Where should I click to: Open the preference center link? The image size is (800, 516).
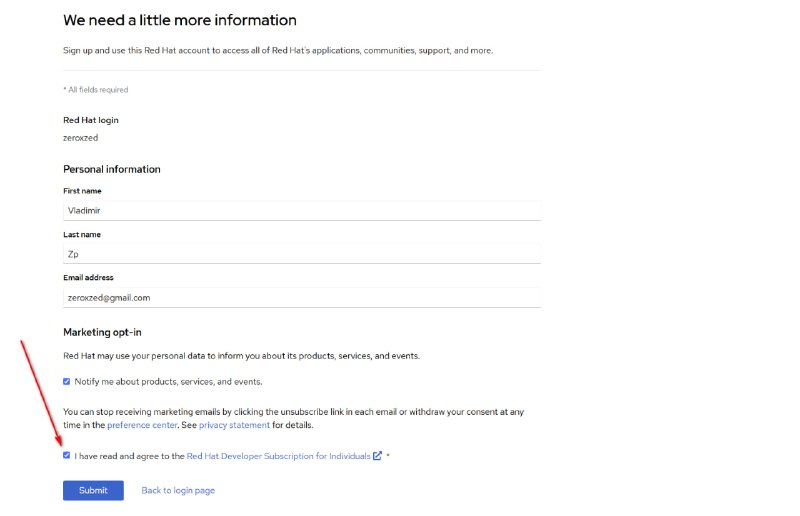click(142, 425)
